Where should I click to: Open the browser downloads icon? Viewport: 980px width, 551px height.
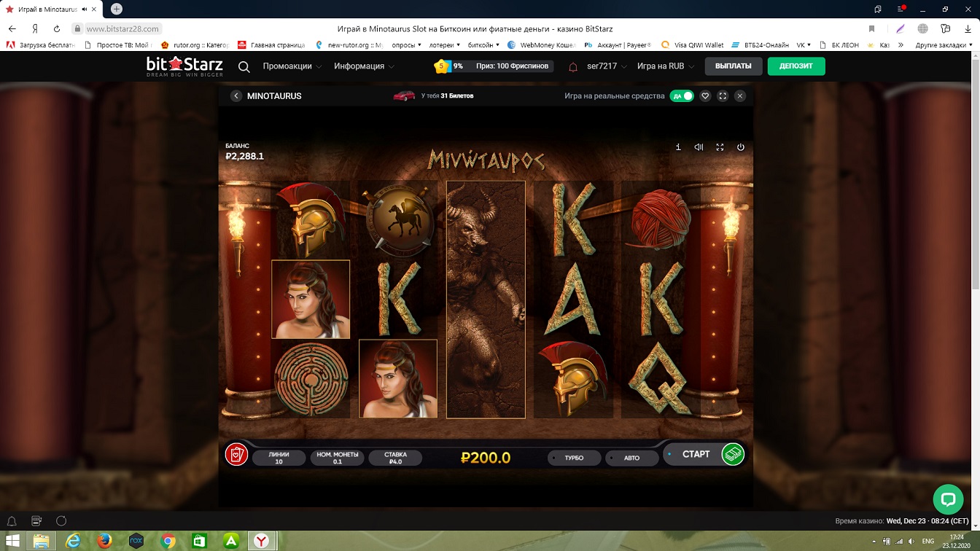coord(968,28)
